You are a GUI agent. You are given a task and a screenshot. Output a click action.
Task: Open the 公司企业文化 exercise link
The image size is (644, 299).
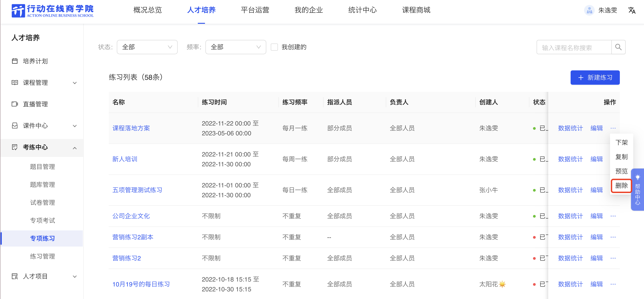coord(131,216)
